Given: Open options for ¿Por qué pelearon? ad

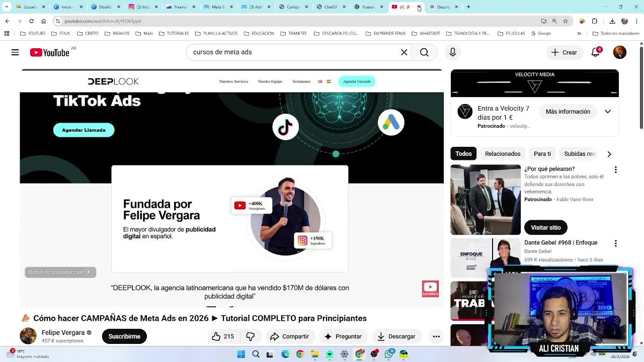Looking at the screenshot, I should click(615, 170).
